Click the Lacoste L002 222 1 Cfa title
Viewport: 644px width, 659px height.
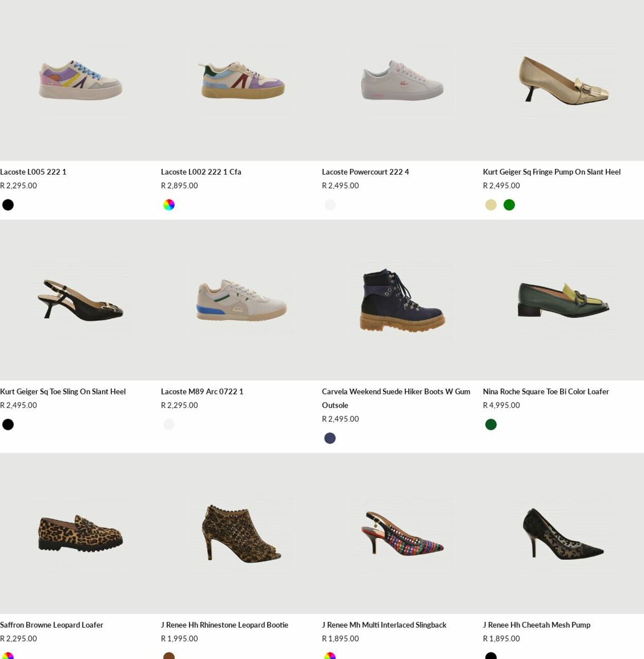coord(201,172)
